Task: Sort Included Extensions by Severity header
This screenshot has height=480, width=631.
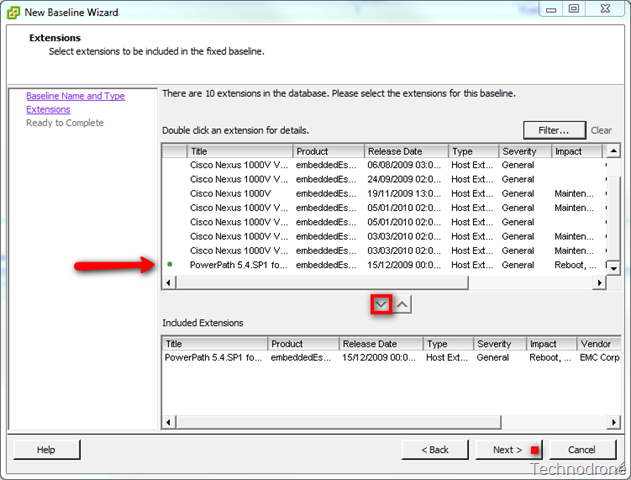Action: [500, 344]
